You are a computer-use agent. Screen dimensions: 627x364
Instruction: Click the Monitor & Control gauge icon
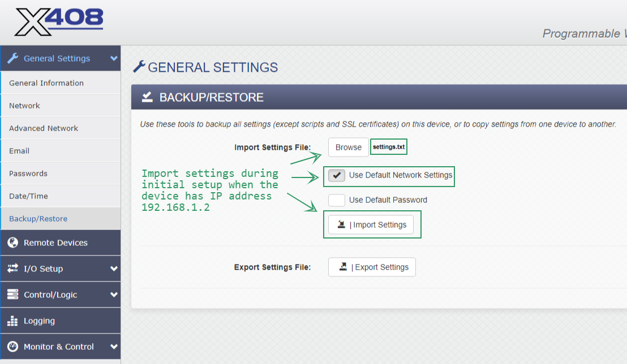[13, 346]
